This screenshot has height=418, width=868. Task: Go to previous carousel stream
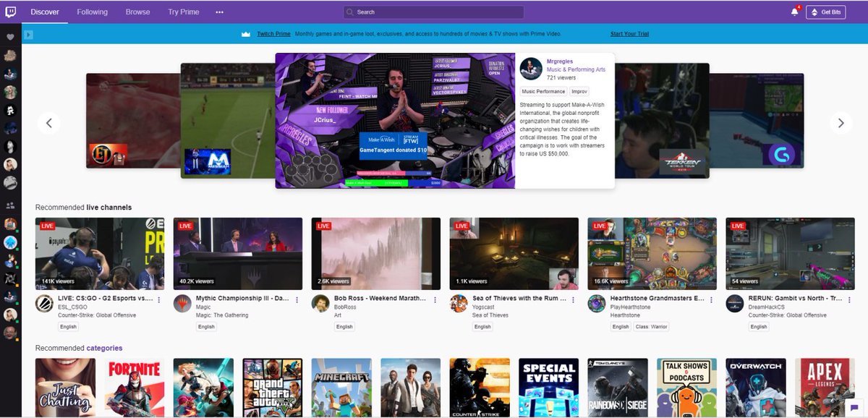pos(49,123)
